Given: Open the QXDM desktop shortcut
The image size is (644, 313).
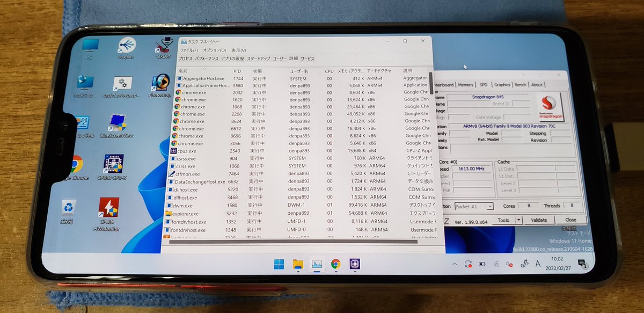Looking at the screenshot, I should tap(163, 48).
